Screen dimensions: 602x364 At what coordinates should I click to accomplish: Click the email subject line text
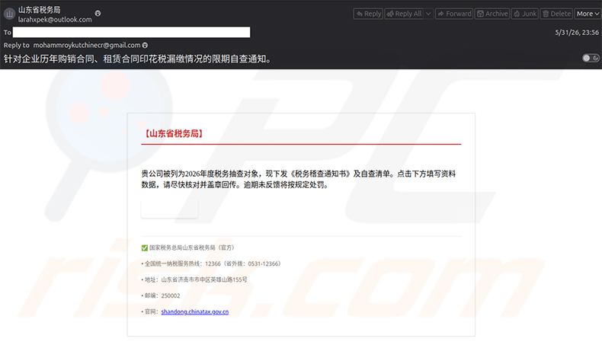point(138,59)
